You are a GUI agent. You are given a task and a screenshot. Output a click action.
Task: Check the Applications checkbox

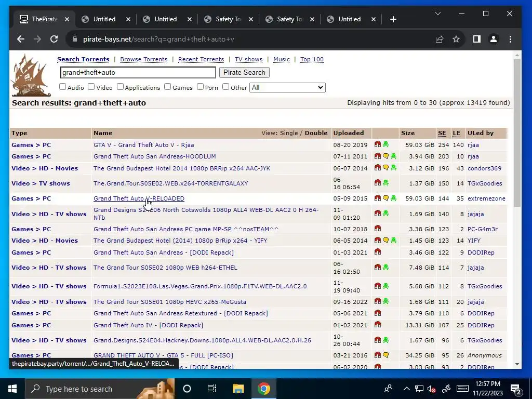coord(120,87)
